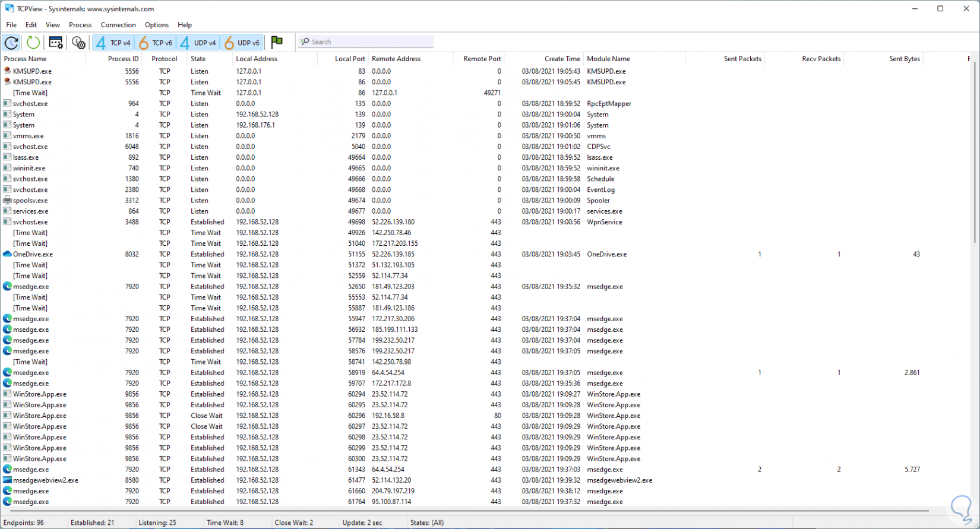Click the OneDrive.exe cloud icon
Viewport: 980px width, 529px height.
point(7,254)
